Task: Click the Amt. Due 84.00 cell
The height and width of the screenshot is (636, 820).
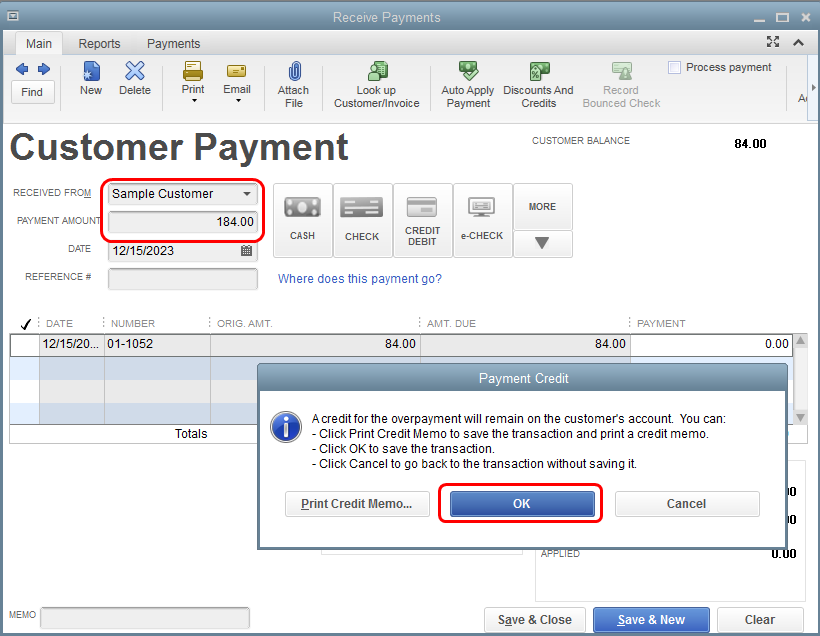Action: (525, 344)
